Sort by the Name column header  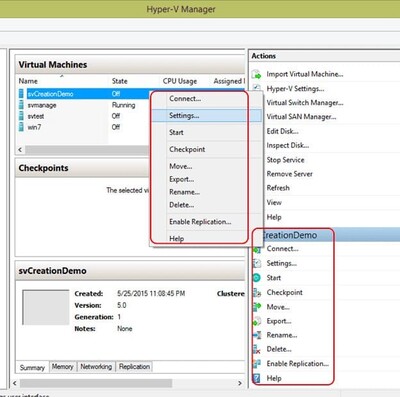28,81
